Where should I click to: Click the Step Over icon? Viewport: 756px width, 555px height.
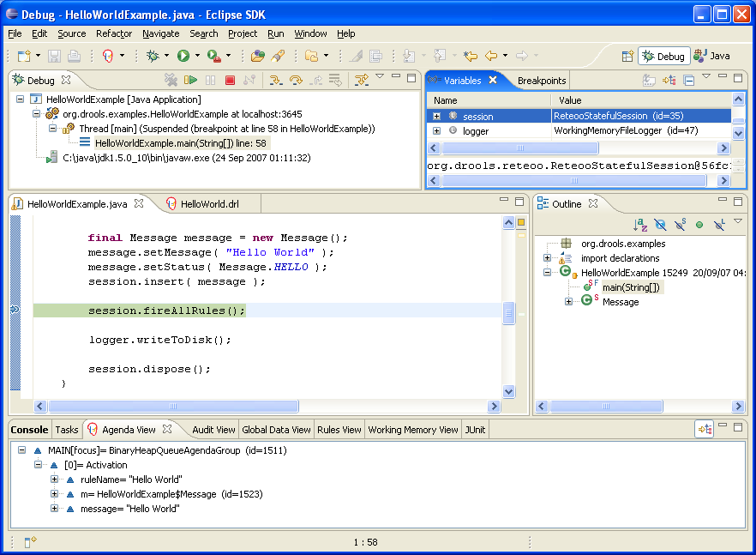(x=297, y=81)
